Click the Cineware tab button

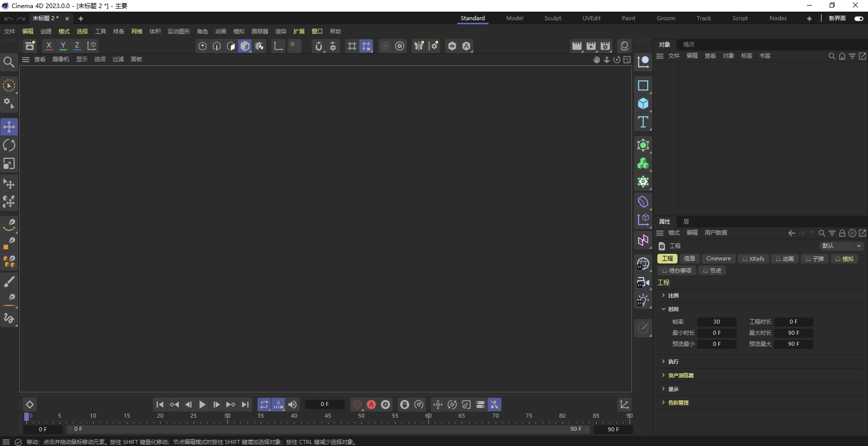pyautogui.click(x=718, y=258)
